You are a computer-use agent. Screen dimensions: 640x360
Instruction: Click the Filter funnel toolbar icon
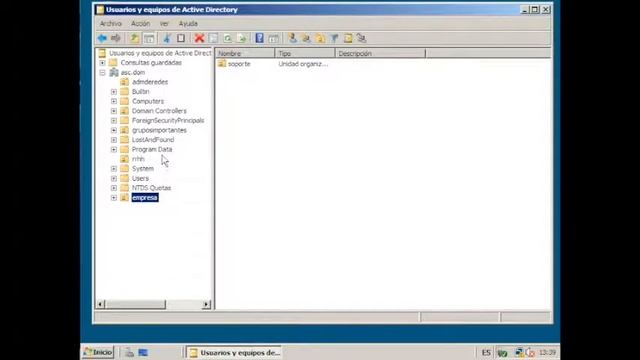pyautogui.click(x=334, y=38)
